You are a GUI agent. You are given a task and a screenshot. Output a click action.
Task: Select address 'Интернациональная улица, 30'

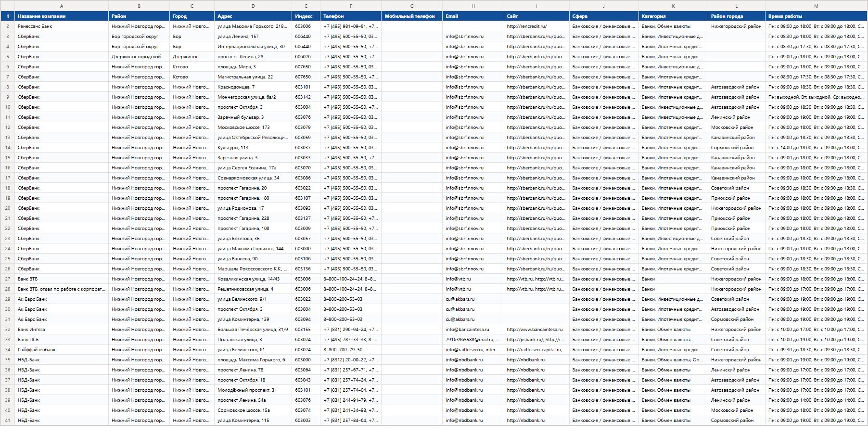[253, 47]
